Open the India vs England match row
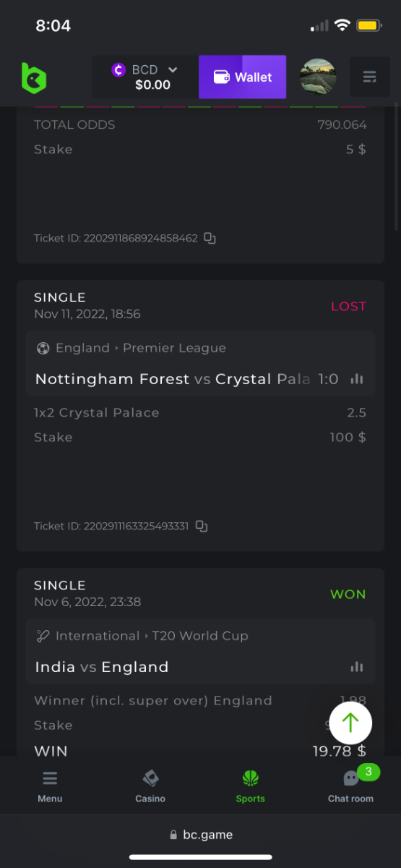The width and height of the screenshot is (401, 868). pyautogui.click(x=200, y=667)
